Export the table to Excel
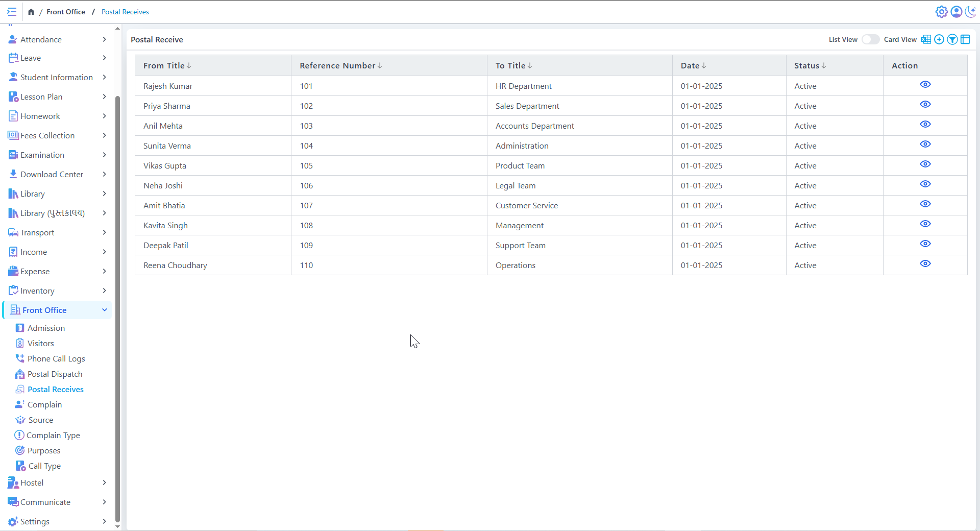The image size is (980, 531). [x=925, y=39]
